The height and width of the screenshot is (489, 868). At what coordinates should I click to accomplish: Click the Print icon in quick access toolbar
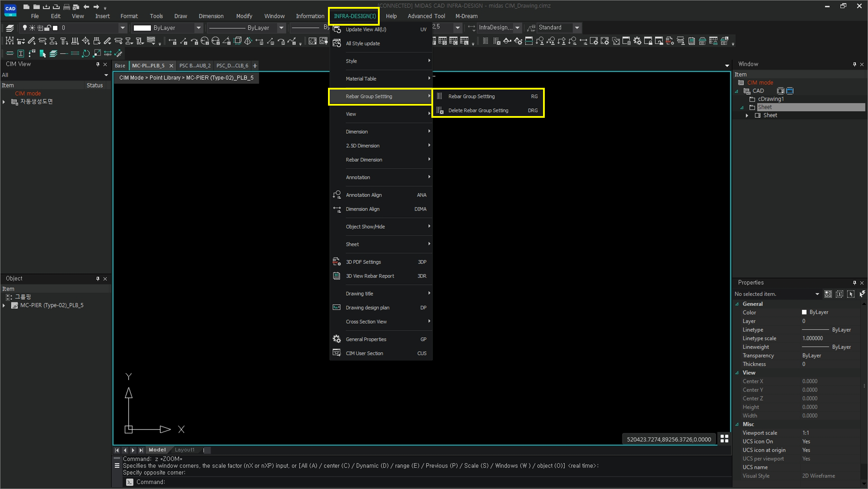[66, 7]
